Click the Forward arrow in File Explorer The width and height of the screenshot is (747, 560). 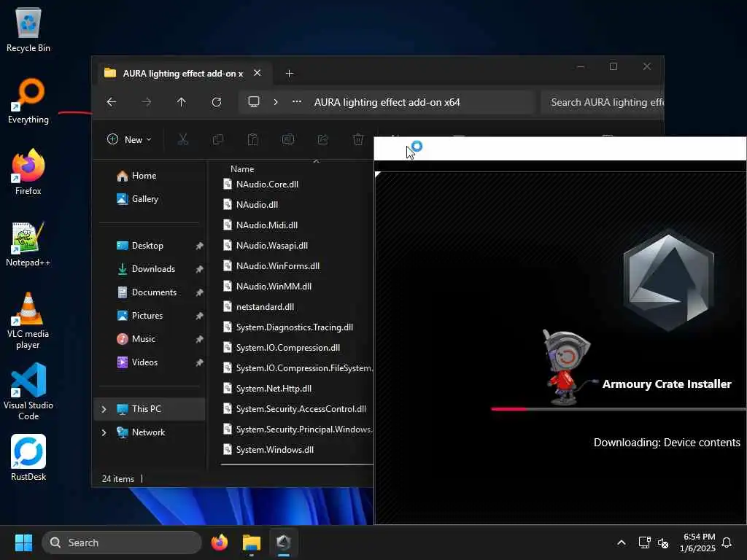pos(146,102)
